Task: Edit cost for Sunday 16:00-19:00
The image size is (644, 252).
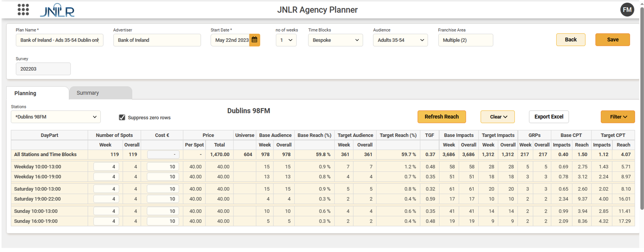Action: tap(163, 221)
